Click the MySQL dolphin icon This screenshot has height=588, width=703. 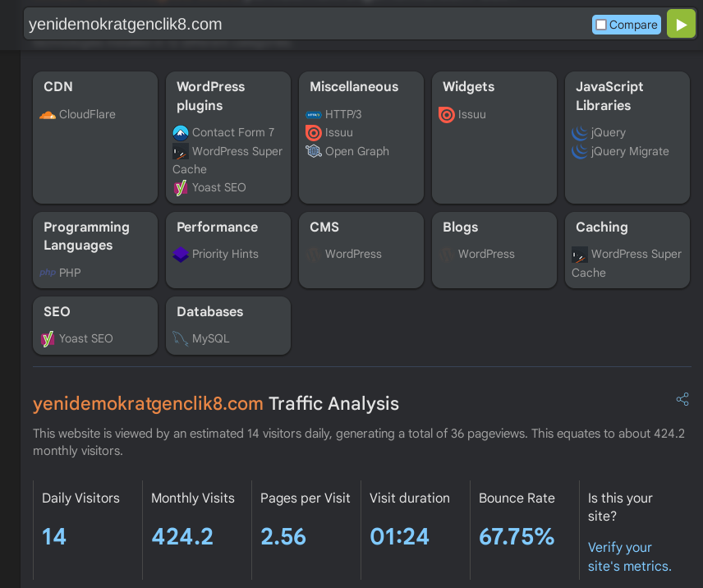(180, 339)
